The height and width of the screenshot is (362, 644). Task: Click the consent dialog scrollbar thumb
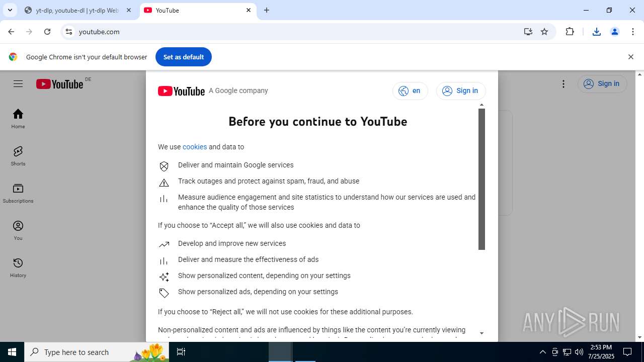tap(481, 179)
